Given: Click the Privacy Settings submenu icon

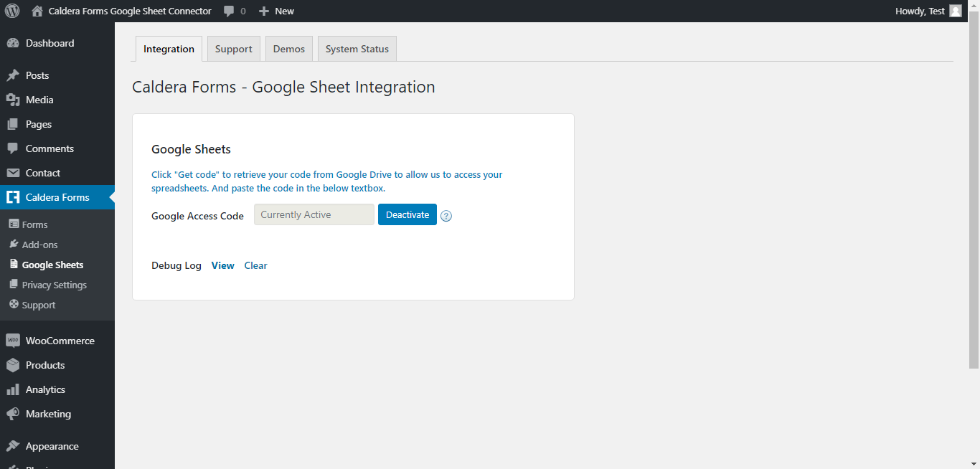Looking at the screenshot, I should tap(14, 285).
